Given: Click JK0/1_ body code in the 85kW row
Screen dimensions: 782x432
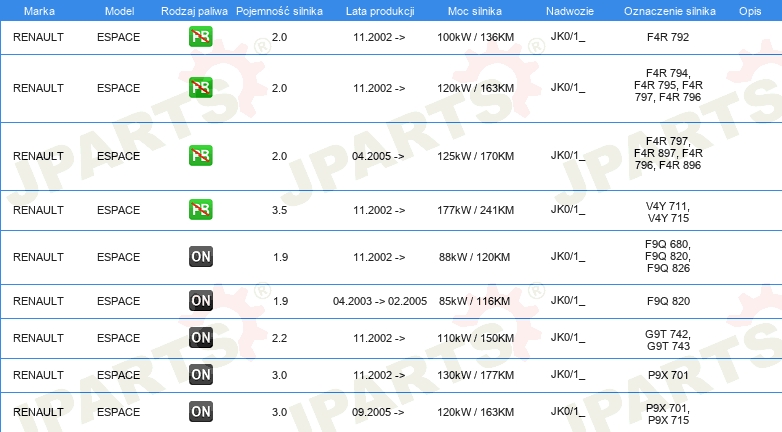Looking at the screenshot, I should (568, 301).
